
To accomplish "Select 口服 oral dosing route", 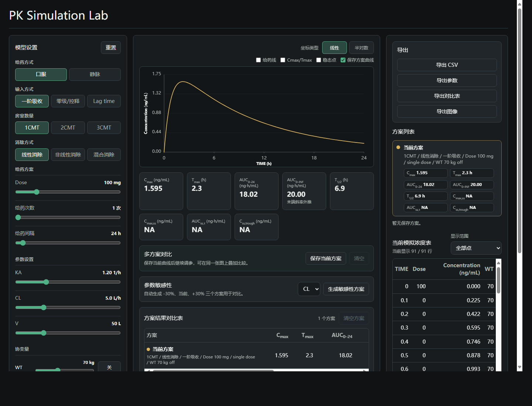I will pos(41,75).
